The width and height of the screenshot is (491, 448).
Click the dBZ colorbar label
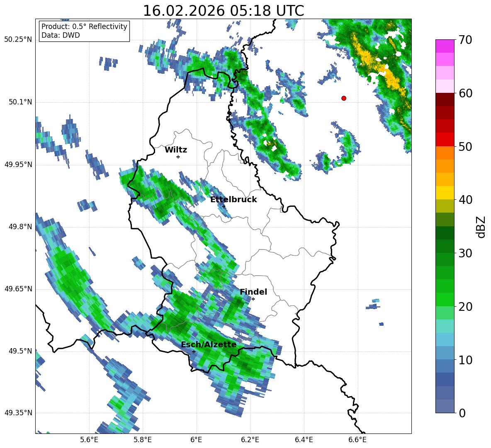481,227
